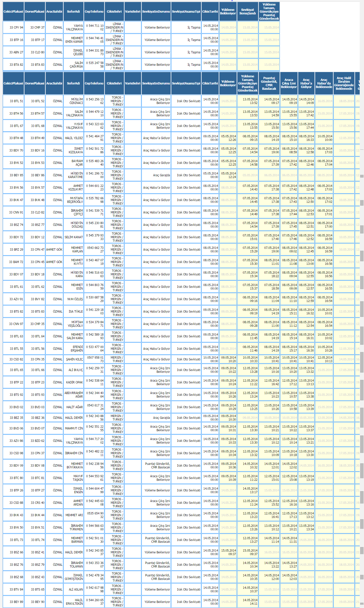Screen dimensions: 364x608
Task: Click driver cell "YUSUF YALÇINKAYA"
Action: 73,126
